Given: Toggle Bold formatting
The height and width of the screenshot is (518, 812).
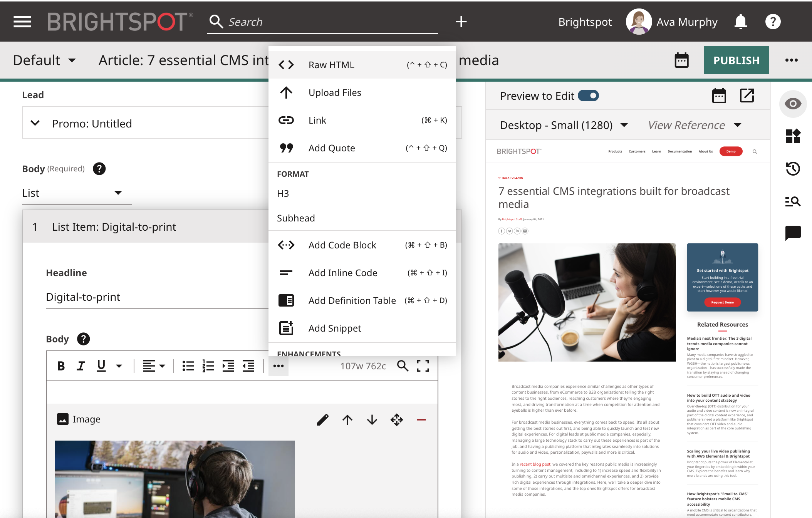Looking at the screenshot, I should 61,366.
